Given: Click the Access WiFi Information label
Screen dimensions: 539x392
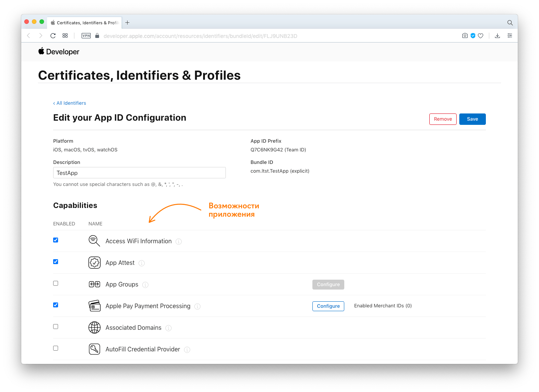Looking at the screenshot, I should [x=139, y=241].
